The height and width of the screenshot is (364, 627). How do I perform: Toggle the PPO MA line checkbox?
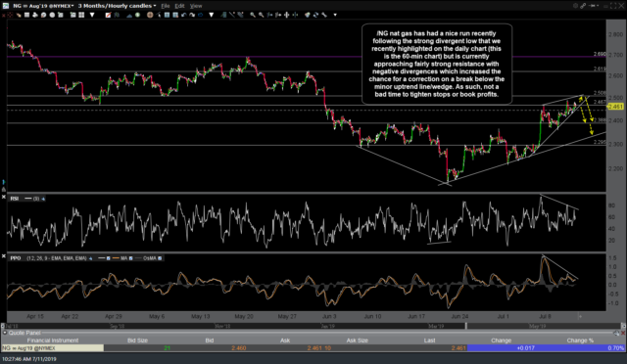tap(130, 258)
